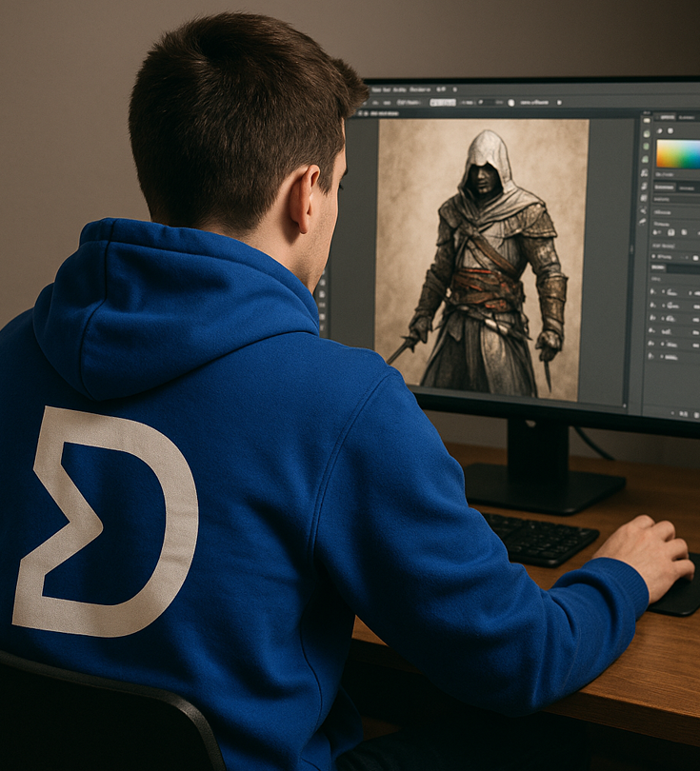Toggle visibility of the bottom layer
This screenshot has height=771, width=700.
pyautogui.click(x=652, y=354)
